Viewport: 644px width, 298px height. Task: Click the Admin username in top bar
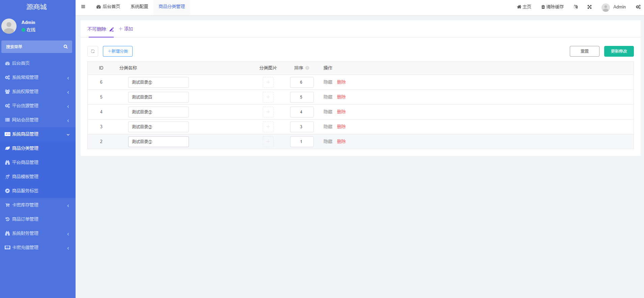point(619,7)
